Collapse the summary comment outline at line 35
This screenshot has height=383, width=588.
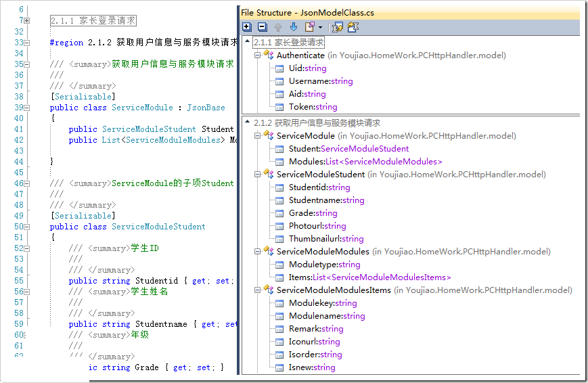click(x=27, y=64)
